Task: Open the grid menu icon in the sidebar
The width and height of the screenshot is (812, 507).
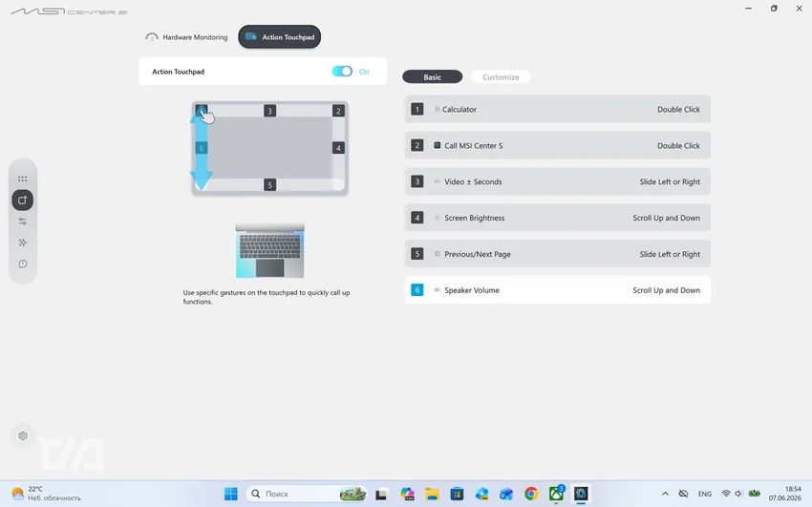Action: pos(22,179)
